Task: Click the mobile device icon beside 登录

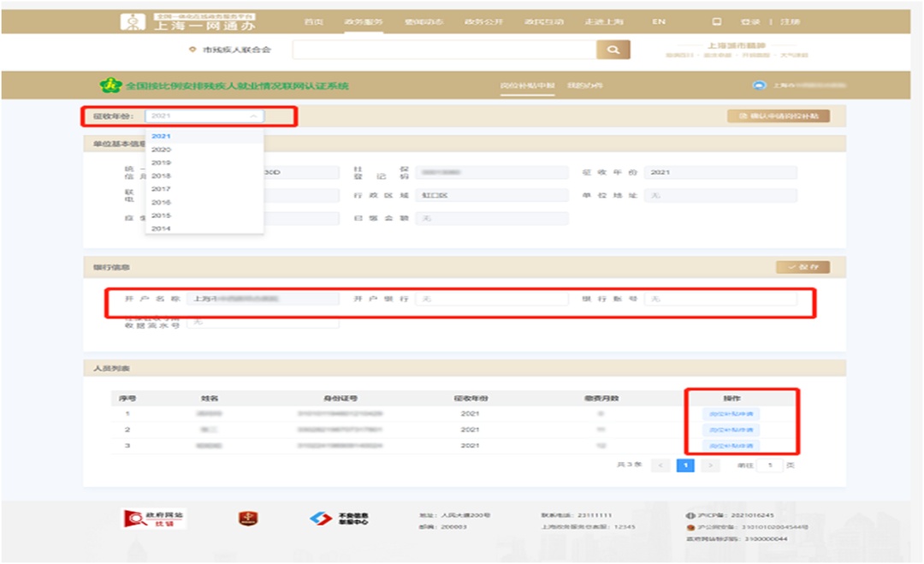Action: pos(717,21)
